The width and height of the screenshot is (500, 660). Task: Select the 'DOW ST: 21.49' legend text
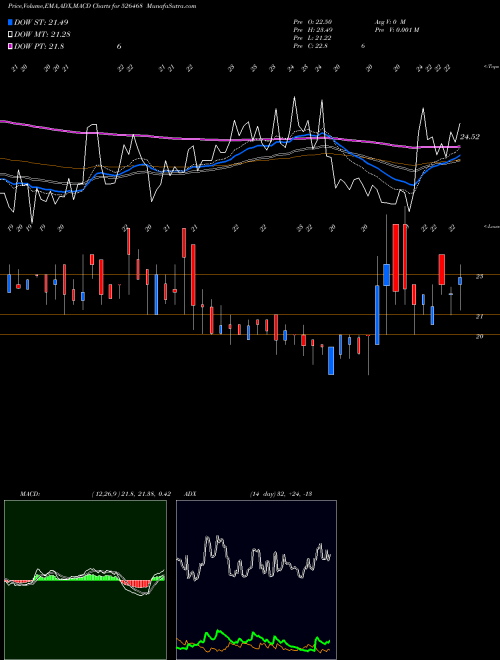[41, 23]
